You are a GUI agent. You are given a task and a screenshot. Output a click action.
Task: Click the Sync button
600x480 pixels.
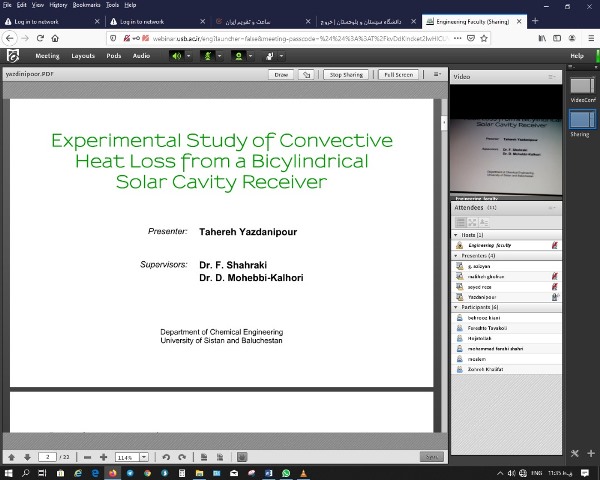[x=432, y=457]
